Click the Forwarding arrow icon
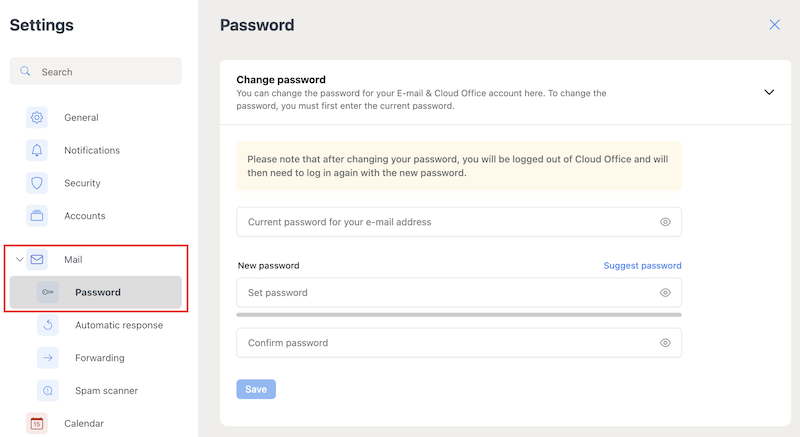This screenshot has width=800, height=437. coord(47,358)
